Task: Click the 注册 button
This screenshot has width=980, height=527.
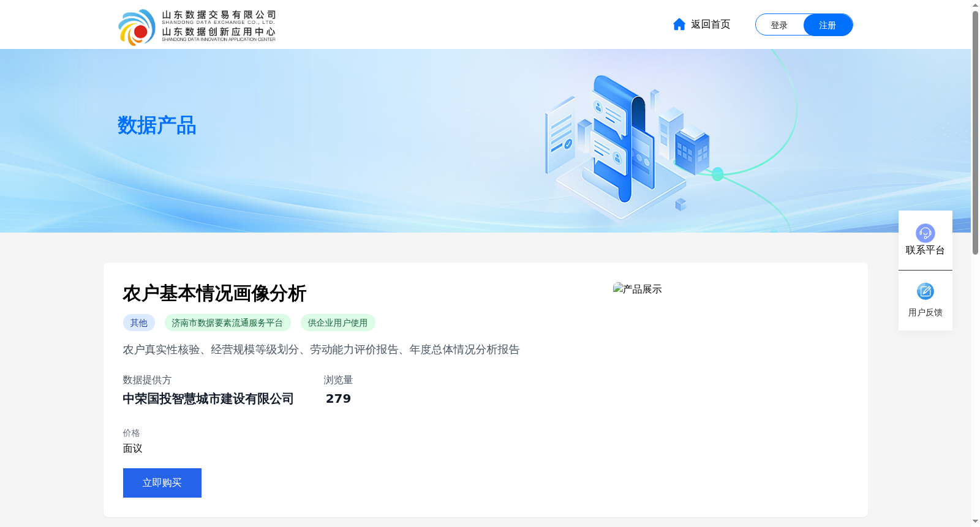Action: [827, 25]
